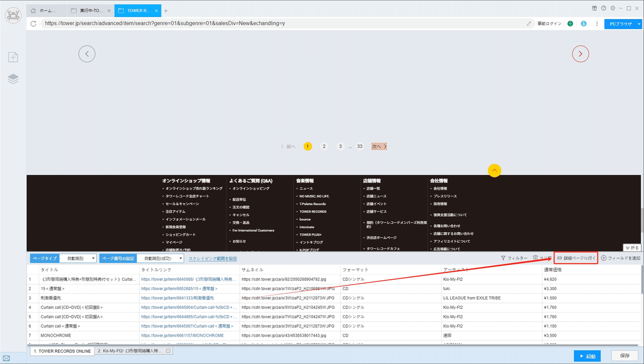Image resolution: width=644 pixels, height=364 pixels.
Task: Collapse the data panel with 折る
Action: (x=632, y=248)
